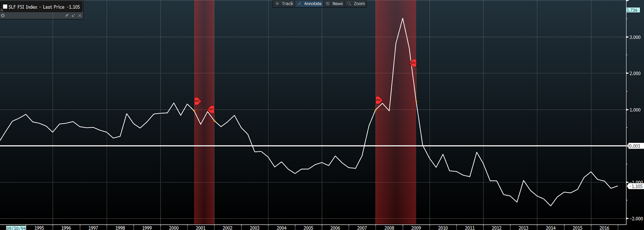
Task: Enable the Track crosshair mode
Action: [284, 4]
